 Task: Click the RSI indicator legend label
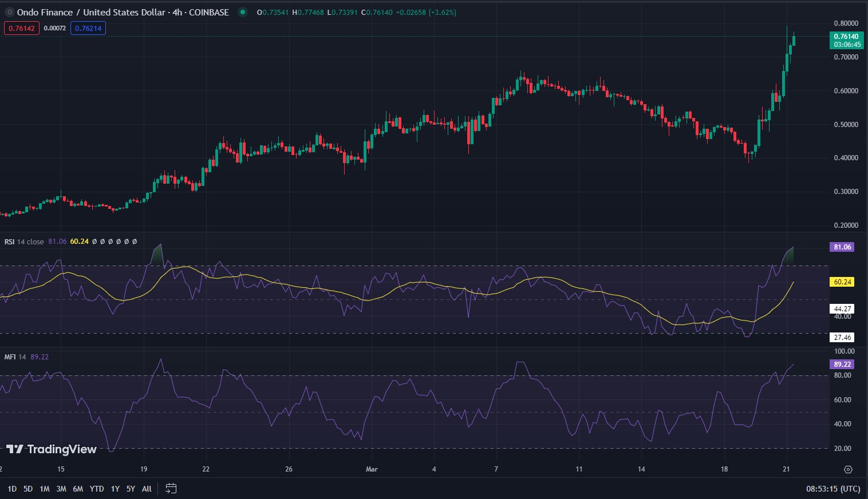10,241
